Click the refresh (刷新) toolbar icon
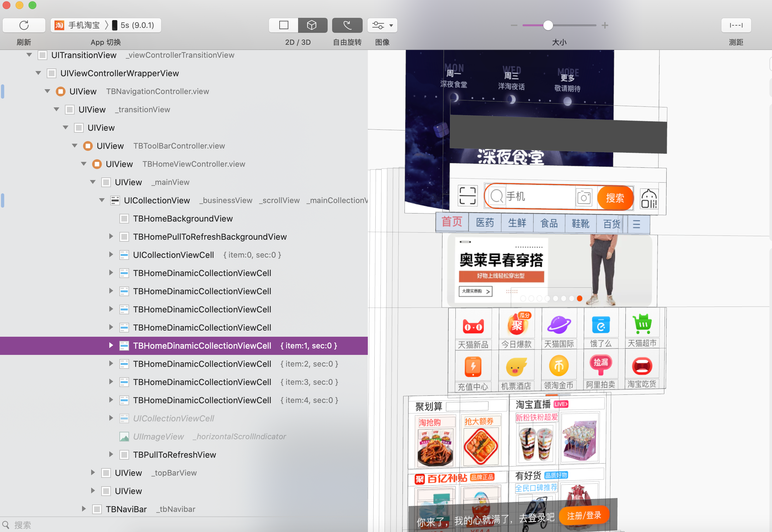The height and width of the screenshot is (532, 772). pyautogui.click(x=24, y=25)
